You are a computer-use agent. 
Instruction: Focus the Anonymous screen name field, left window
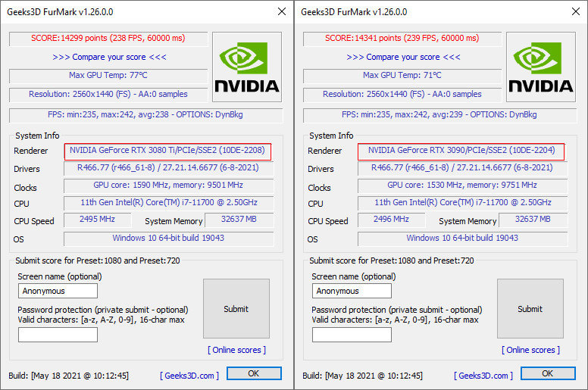click(58, 291)
